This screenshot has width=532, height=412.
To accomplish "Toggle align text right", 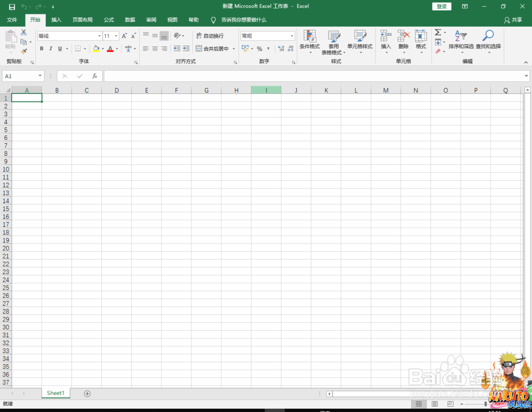I will pyautogui.click(x=164, y=48).
